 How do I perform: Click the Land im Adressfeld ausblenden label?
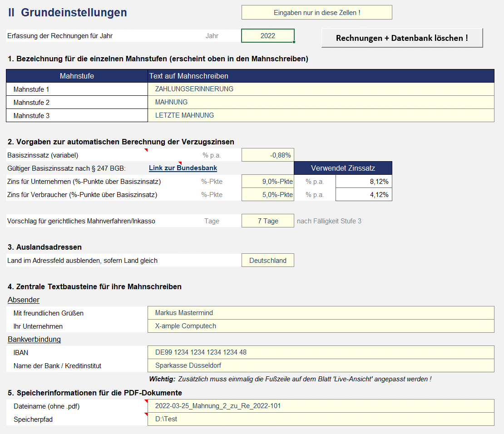82,261
